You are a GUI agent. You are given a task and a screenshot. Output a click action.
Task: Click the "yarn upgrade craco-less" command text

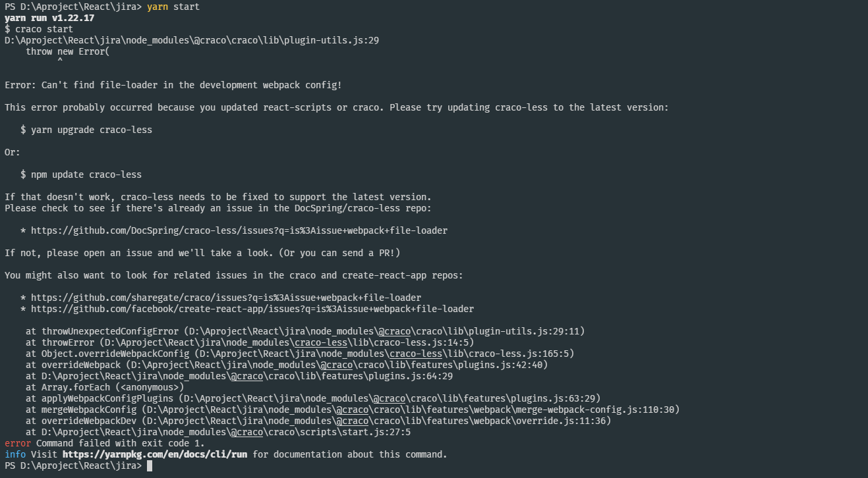tap(92, 130)
